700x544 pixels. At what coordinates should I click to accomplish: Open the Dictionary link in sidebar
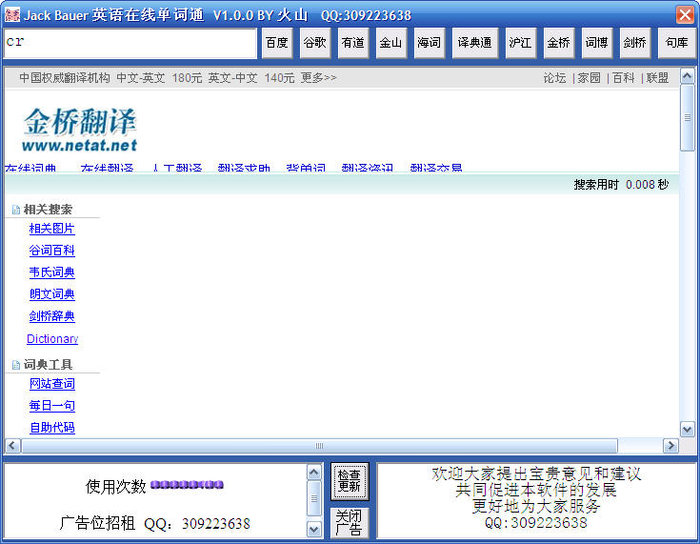click(x=52, y=339)
